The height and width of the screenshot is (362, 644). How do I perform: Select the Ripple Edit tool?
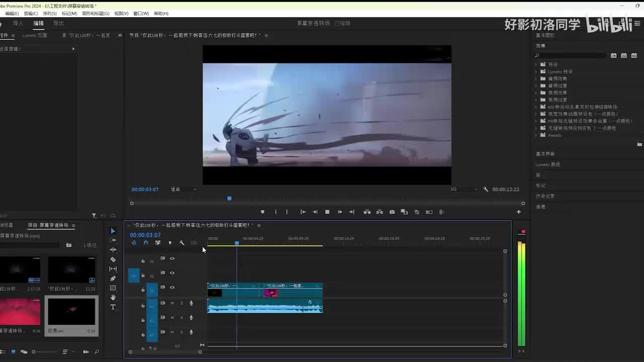point(113,250)
